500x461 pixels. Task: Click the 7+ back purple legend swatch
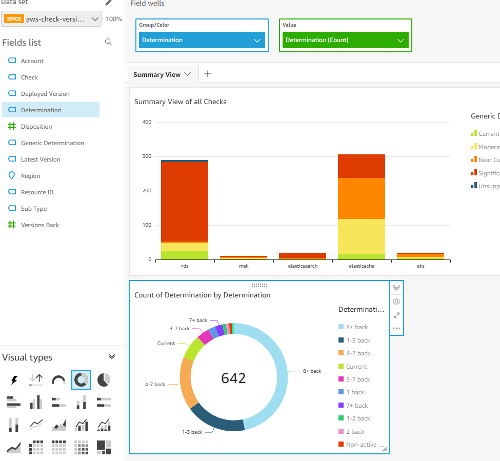pyautogui.click(x=341, y=405)
